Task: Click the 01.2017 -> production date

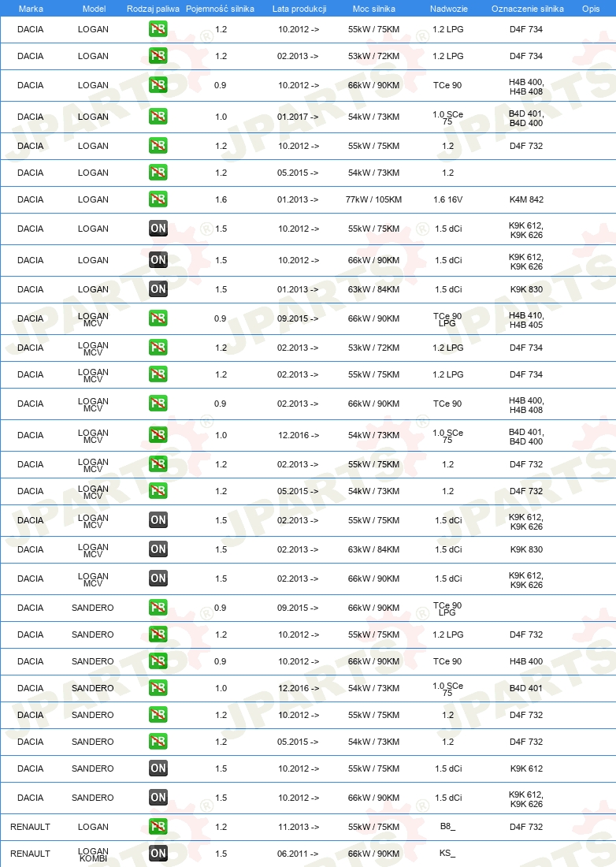Action: point(298,117)
